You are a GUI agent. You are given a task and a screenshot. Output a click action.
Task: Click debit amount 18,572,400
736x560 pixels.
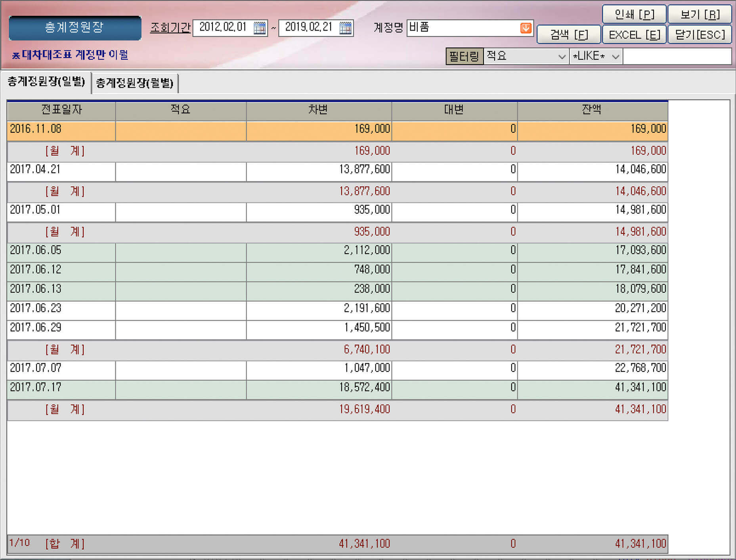pos(365,388)
